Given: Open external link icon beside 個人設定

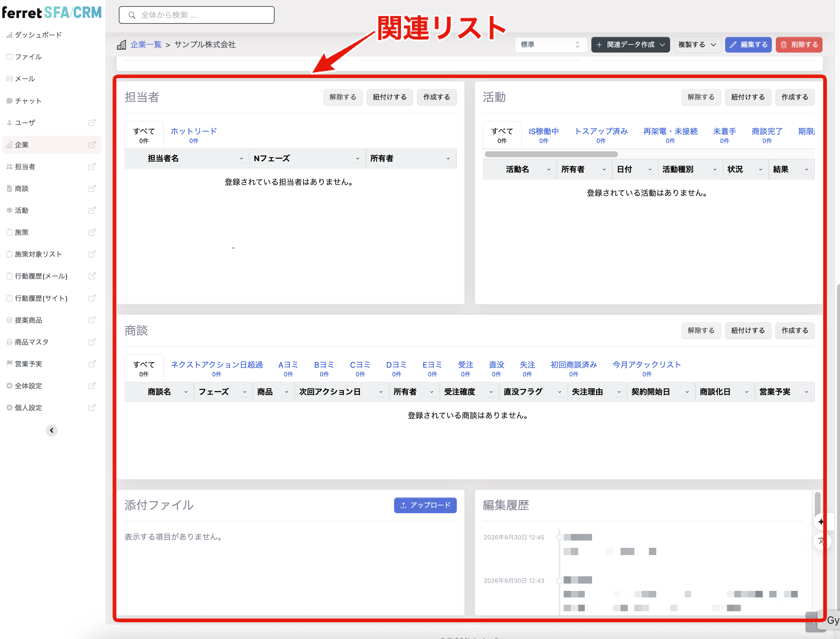Looking at the screenshot, I should 92,408.
